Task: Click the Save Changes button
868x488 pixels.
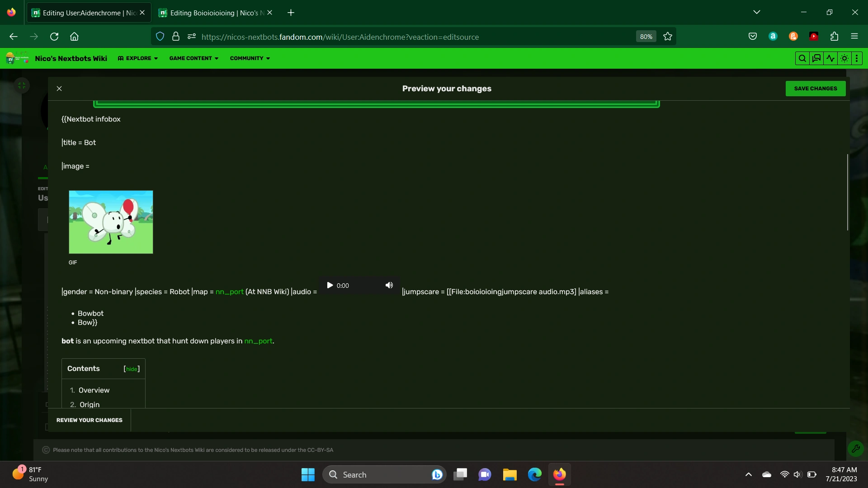Action: click(816, 89)
